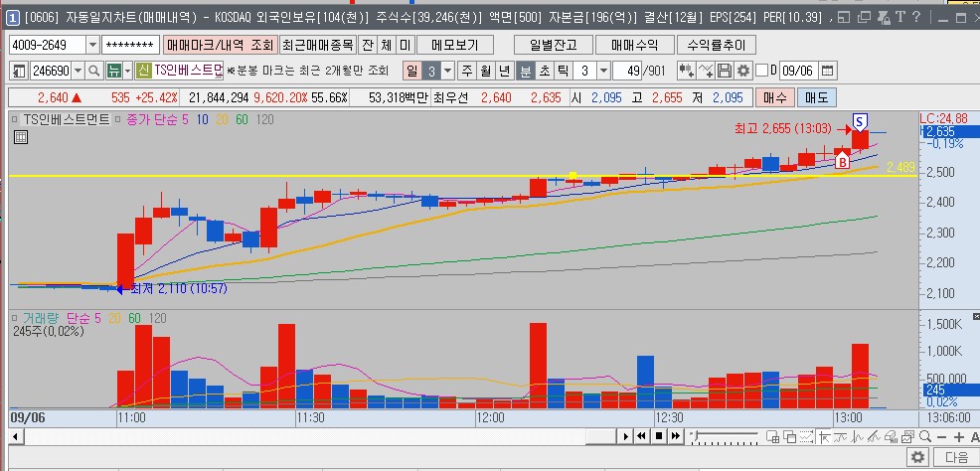Click the rewind playback button

pos(642,436)
